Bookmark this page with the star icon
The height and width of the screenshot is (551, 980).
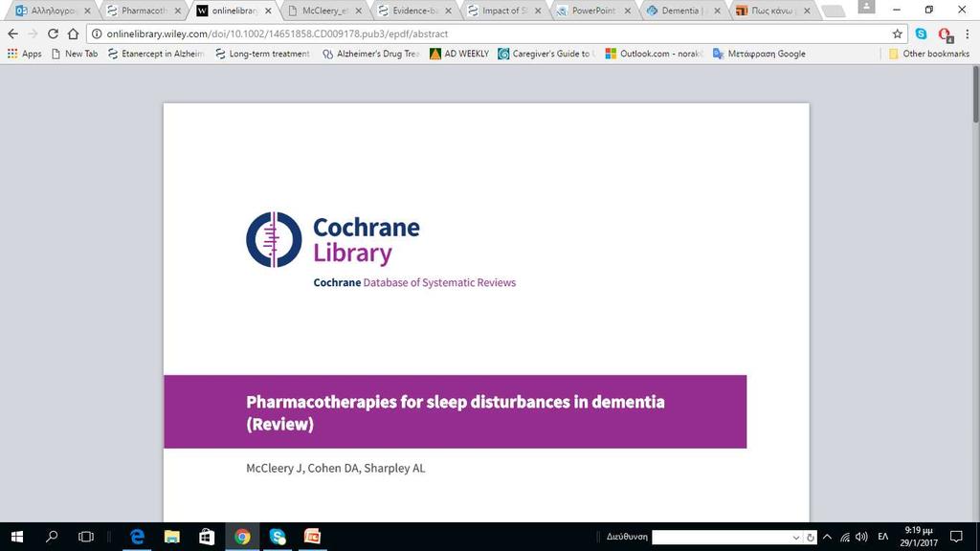(x=898, y=33)
